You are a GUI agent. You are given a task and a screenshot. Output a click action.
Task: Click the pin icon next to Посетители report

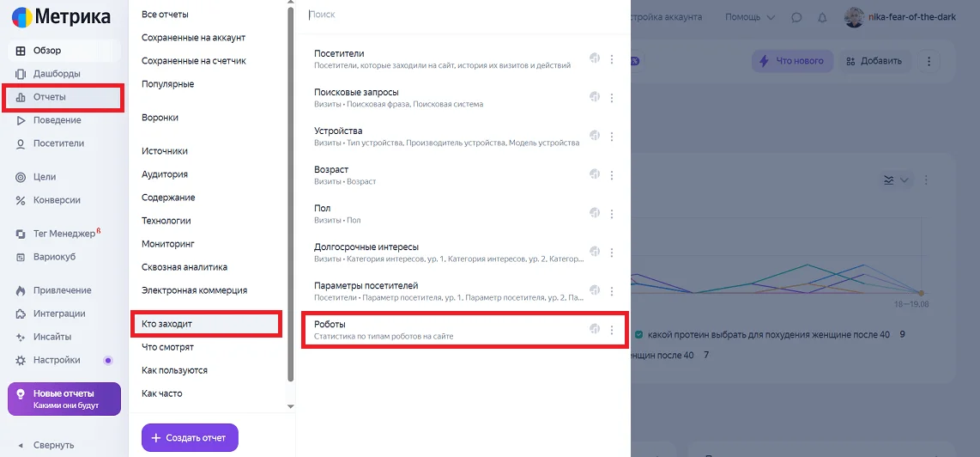tap(594, 58)
